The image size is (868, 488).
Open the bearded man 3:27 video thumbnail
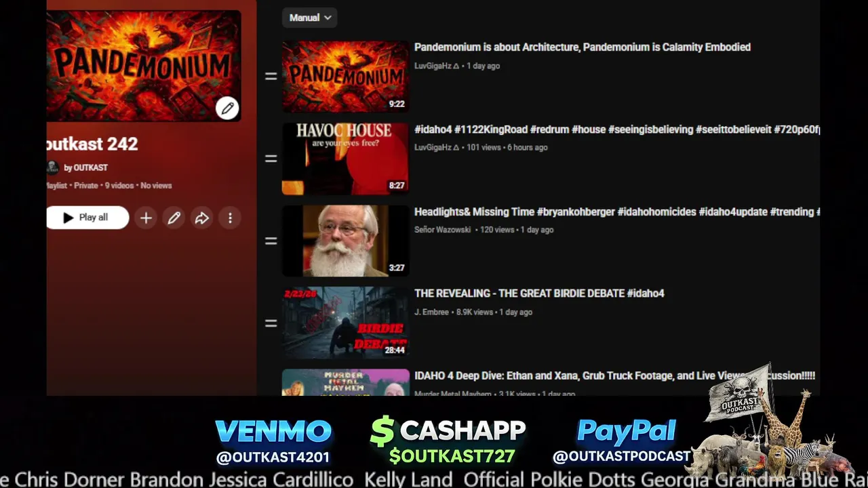click(x=346, y=241)
